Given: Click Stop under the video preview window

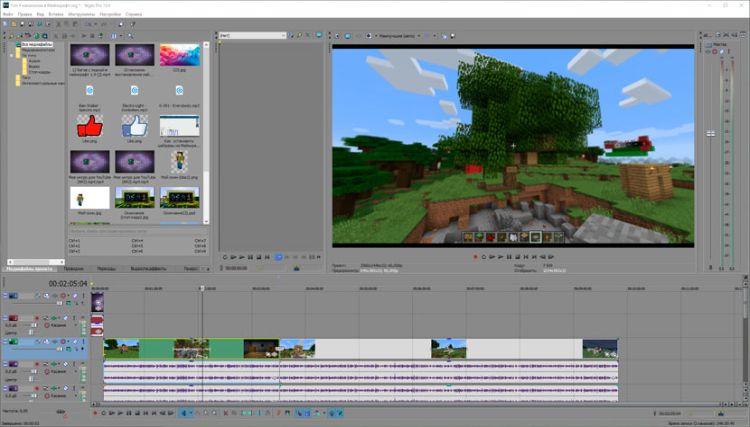Looking at the screenshot, I should coord(518,257).
